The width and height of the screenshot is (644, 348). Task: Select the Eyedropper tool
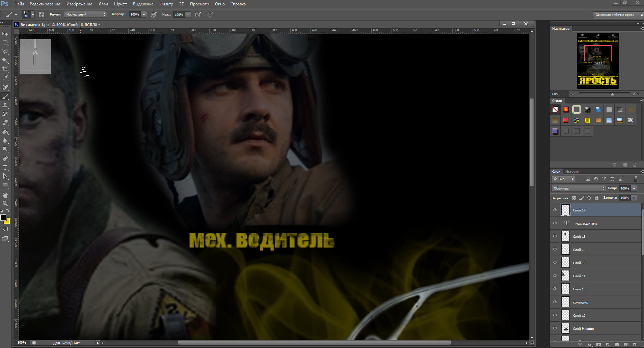[5, 78]
